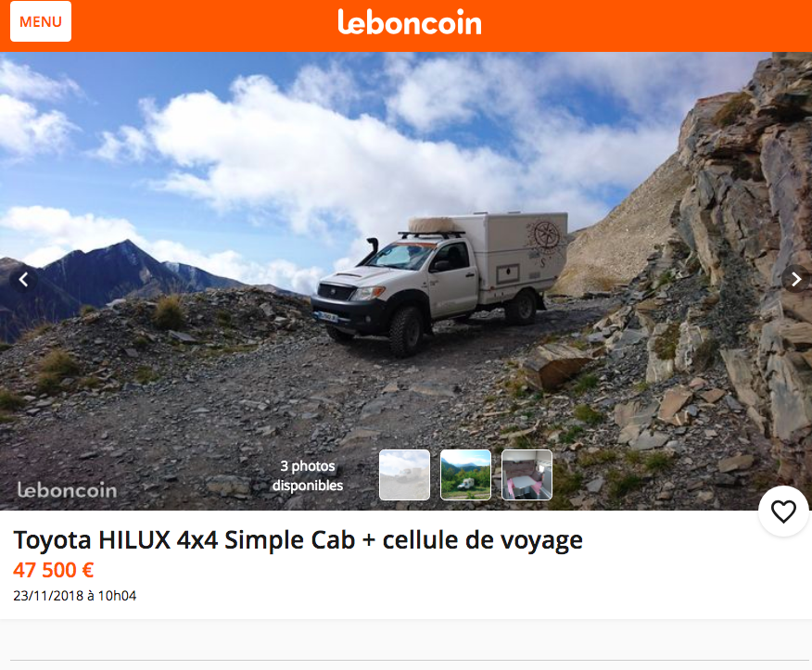This screenshot has width=812, height=670.
Task: Click the leboncoin watermark on the photo
Action: (68, 490)
